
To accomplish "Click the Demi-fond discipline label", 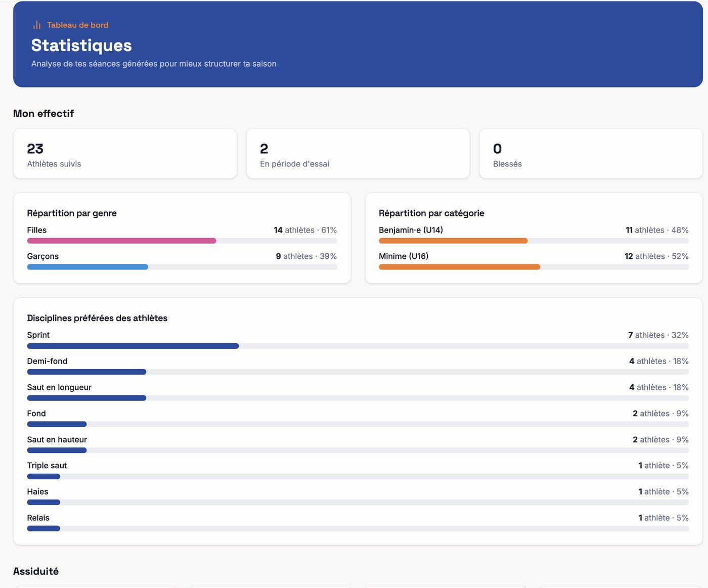I will point(47,361).
